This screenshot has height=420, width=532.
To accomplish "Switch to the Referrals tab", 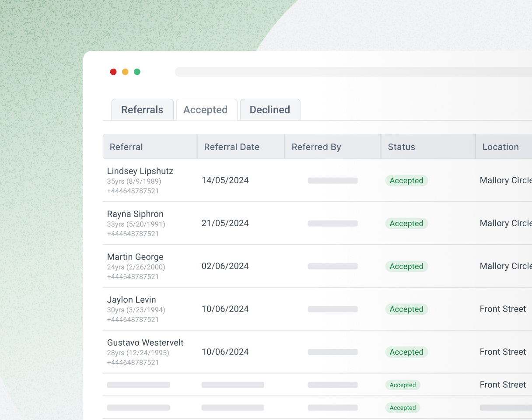I will click(142, 110).
